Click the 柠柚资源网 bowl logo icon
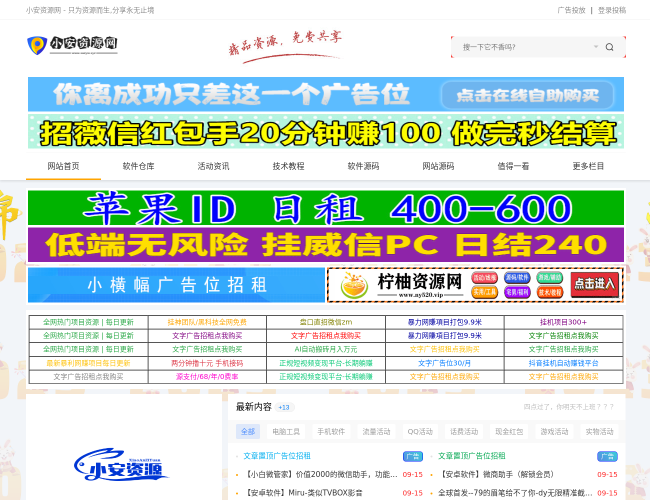The width and height of the screenshot is (650, 500). coord(354,286)
